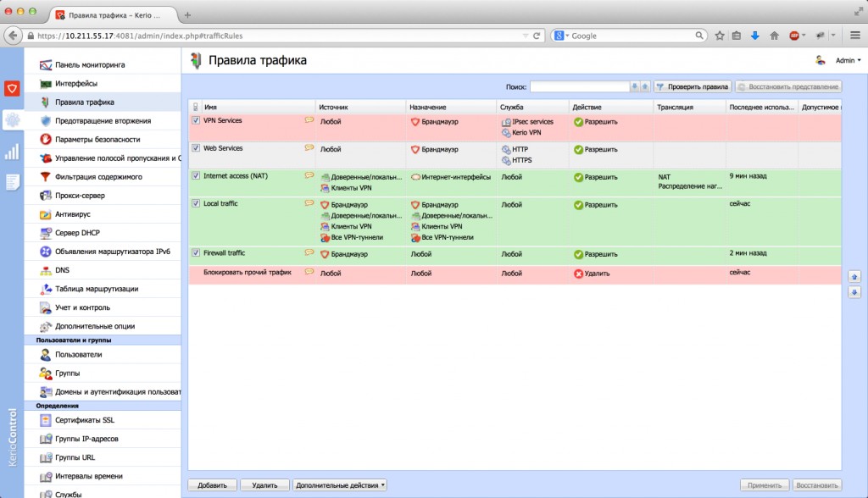This screenshot has width=868, height=498.
Task: Click the Сертификаты SSL icon
Action: click(x=46, y=420)
